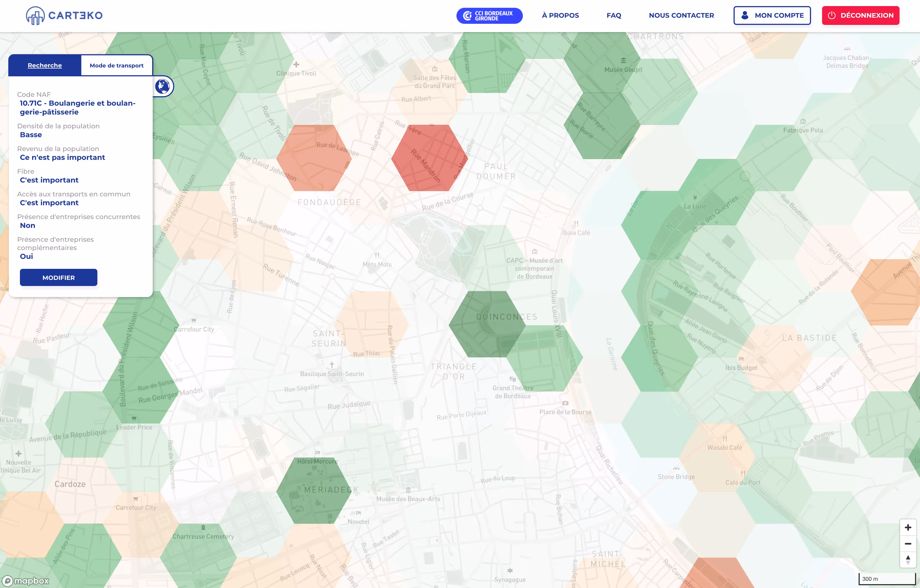Click the Carteko logo icon
Screen dimensions: 920x588
35,16
